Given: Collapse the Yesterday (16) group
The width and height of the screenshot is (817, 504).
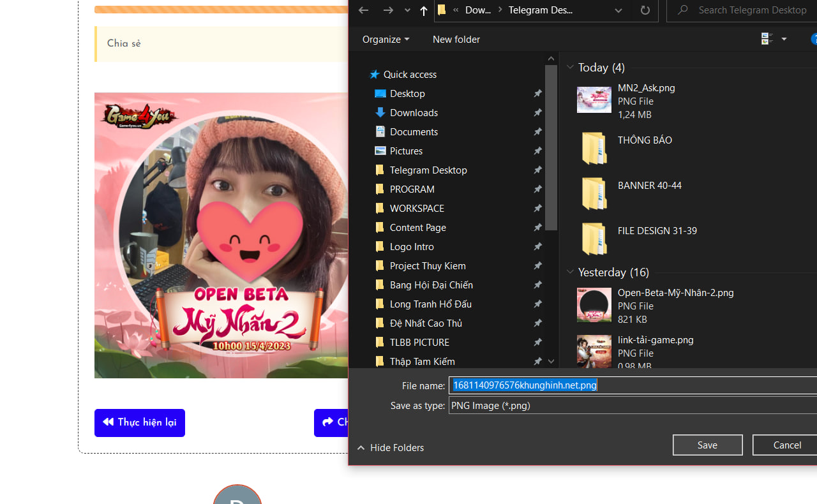Looking at the screenshot, I should coord(570,272).
